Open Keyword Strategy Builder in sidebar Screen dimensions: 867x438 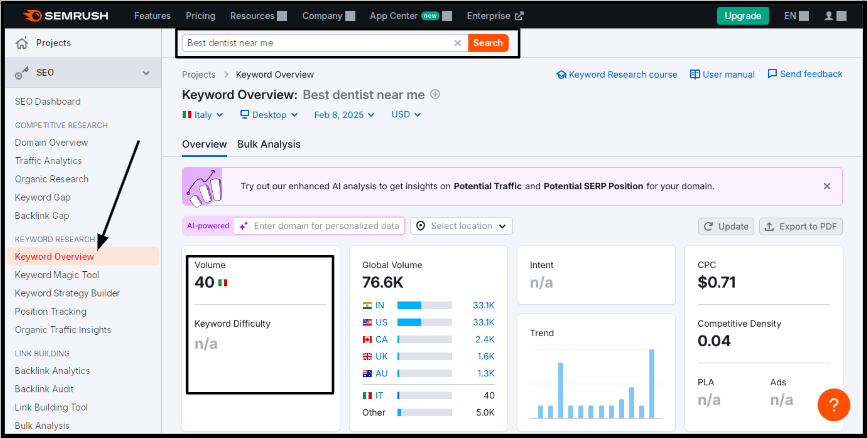click(67, 293)
